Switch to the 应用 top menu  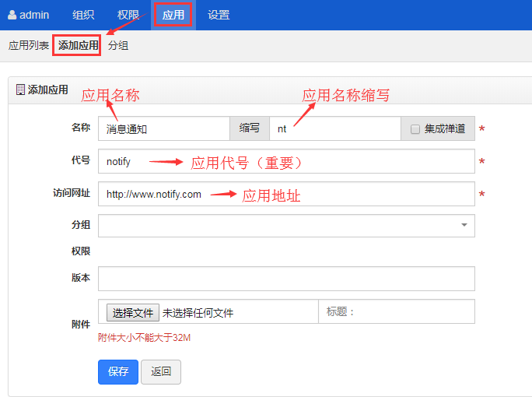(173, 15)
